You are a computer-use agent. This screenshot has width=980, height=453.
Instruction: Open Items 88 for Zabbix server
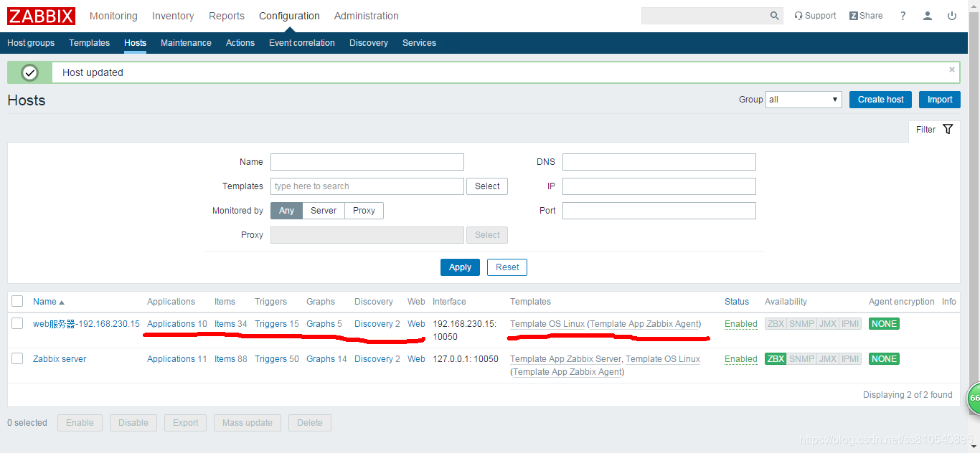click(x=225, y=359)
